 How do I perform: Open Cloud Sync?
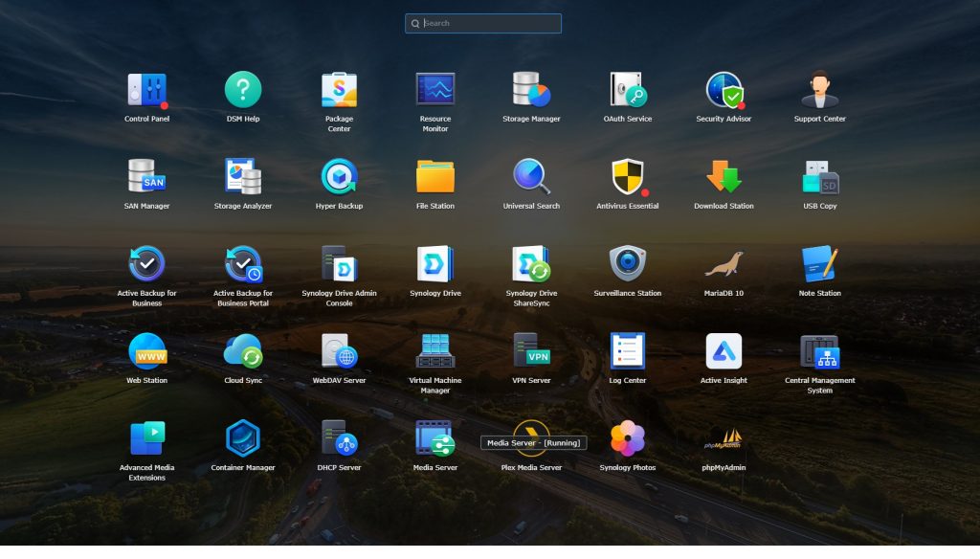(243, 350)
